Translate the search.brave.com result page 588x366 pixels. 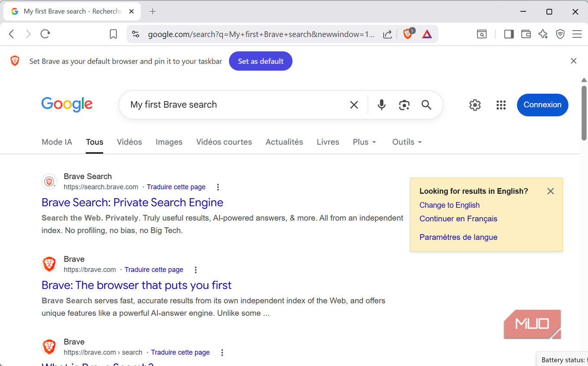[x=176, y=187]
